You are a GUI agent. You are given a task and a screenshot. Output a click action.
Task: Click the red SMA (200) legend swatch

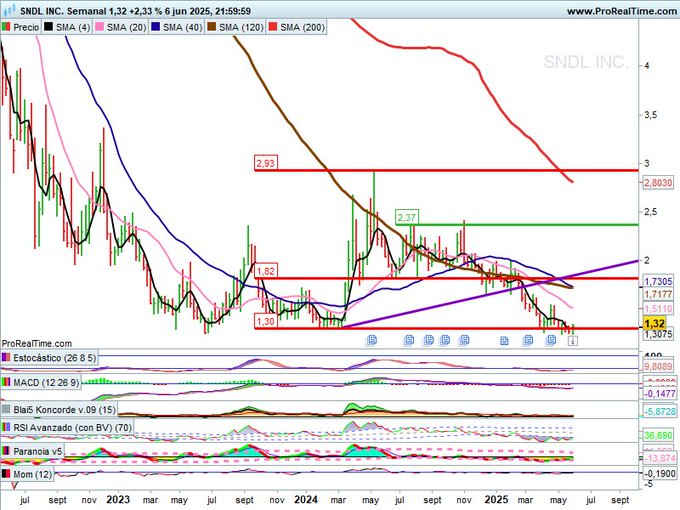coord(272,27)
